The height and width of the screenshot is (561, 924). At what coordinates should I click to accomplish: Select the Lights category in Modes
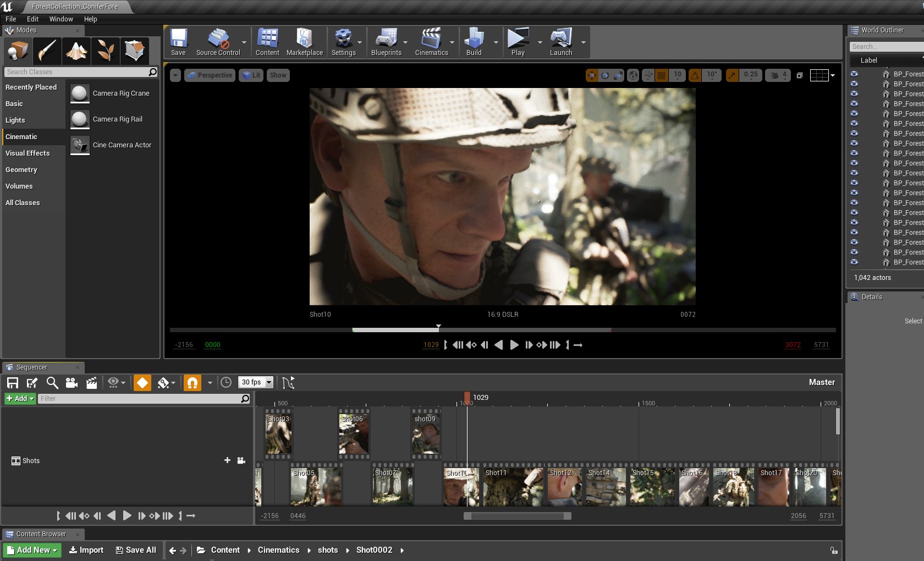pos(15,120)
